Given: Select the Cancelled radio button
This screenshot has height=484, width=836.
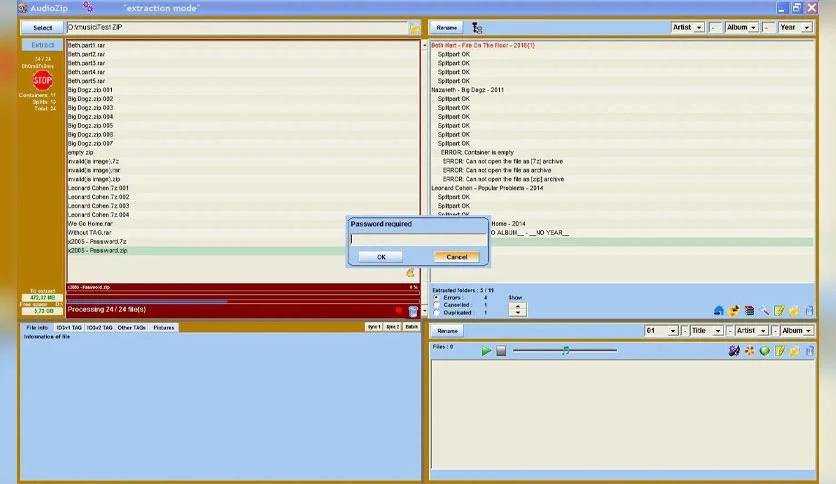Looking at the screenshot, I should pyautogui.click(x=436, y=305).
